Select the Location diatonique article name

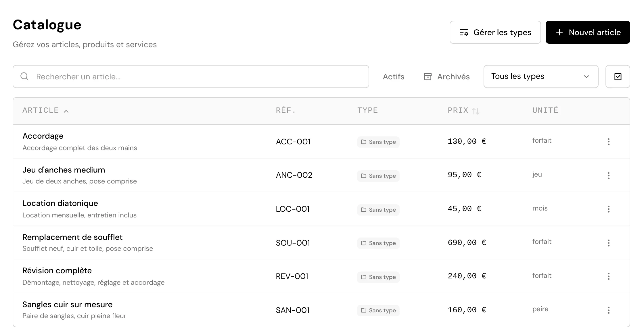[60, 203]
